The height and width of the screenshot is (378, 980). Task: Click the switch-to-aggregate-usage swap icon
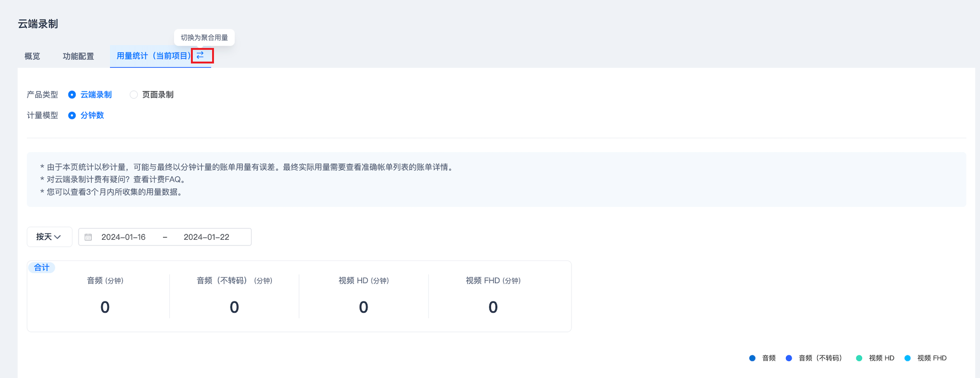point(200,55)
